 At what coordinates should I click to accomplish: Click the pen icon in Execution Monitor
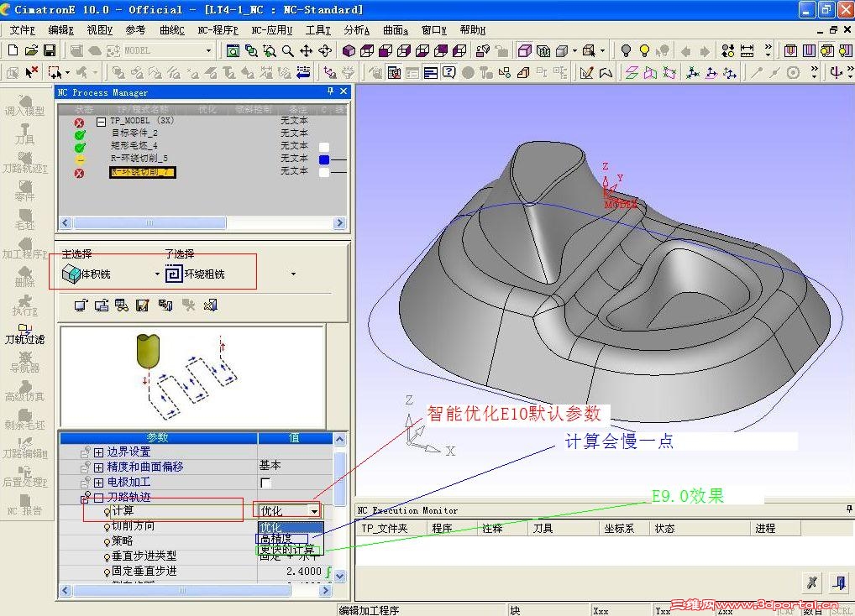pyautogui.click(x=811, y=582)
